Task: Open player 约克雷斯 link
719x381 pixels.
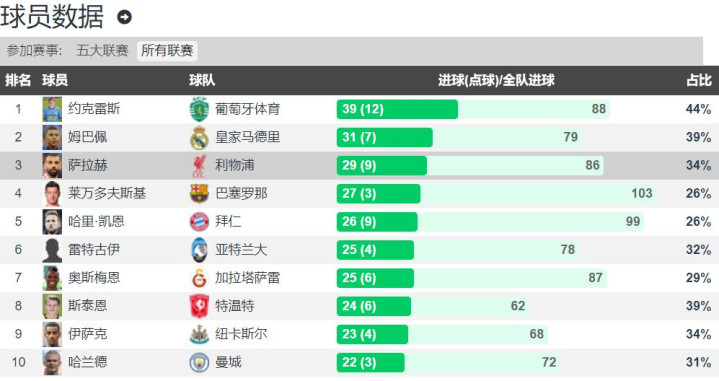Action: click(x=94, y=109)
